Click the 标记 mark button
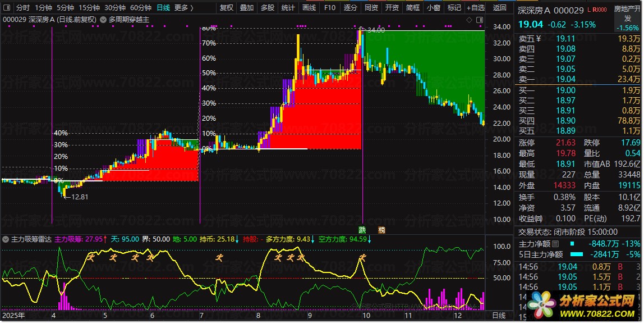Viewport: 644px width, 323px height. [x=454, y=7]
